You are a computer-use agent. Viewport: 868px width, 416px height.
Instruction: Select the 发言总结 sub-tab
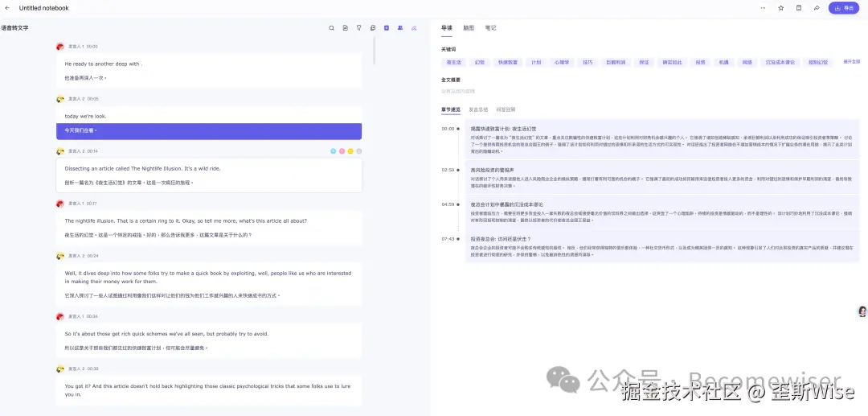tap(478, 109)
